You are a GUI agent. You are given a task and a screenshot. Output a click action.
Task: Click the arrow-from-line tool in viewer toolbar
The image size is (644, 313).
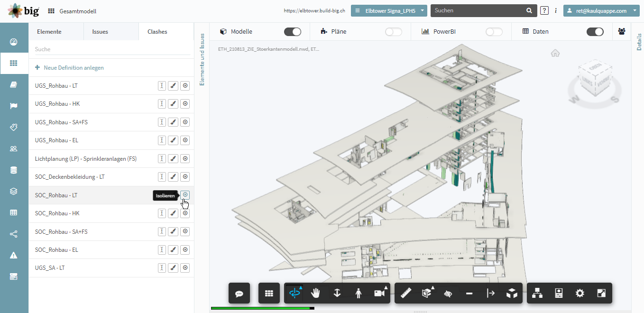(x=491, y=294)
